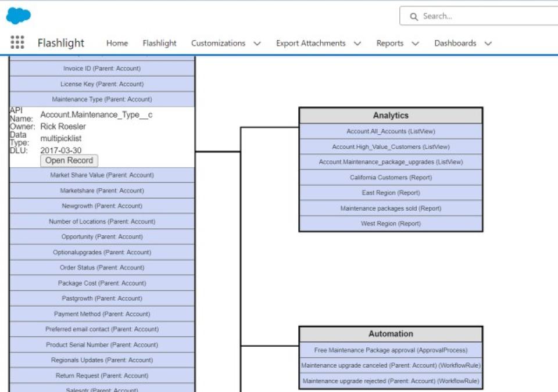The height and width of the screenshot is (392, 558).
Task: Select West Region (Report) entry
Action: pos(391,224)
